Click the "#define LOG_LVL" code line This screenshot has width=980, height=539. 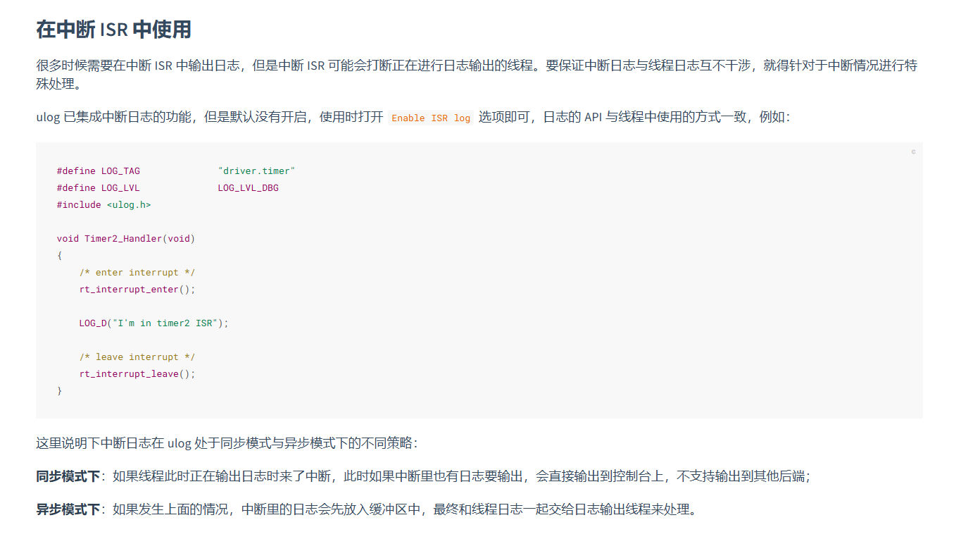pyautogui.click(x=99, y=188)
